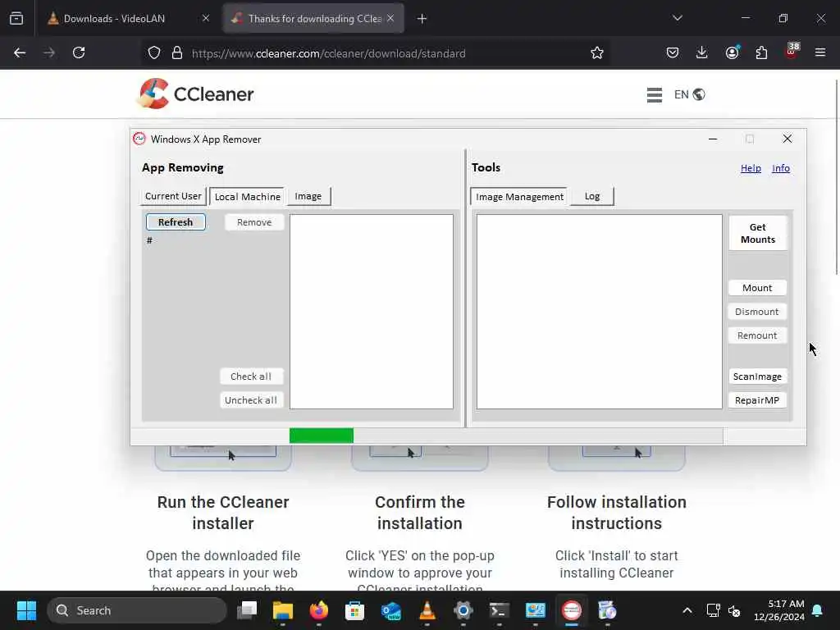This screenshot has height=630, width=840.
Task: Reload the current page
Action: click(x=79, y=52)
